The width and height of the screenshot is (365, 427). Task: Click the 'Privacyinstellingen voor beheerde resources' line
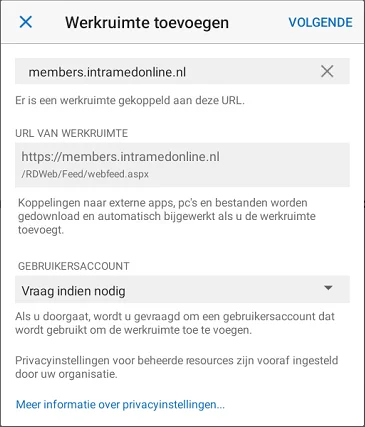pos(177,360)
